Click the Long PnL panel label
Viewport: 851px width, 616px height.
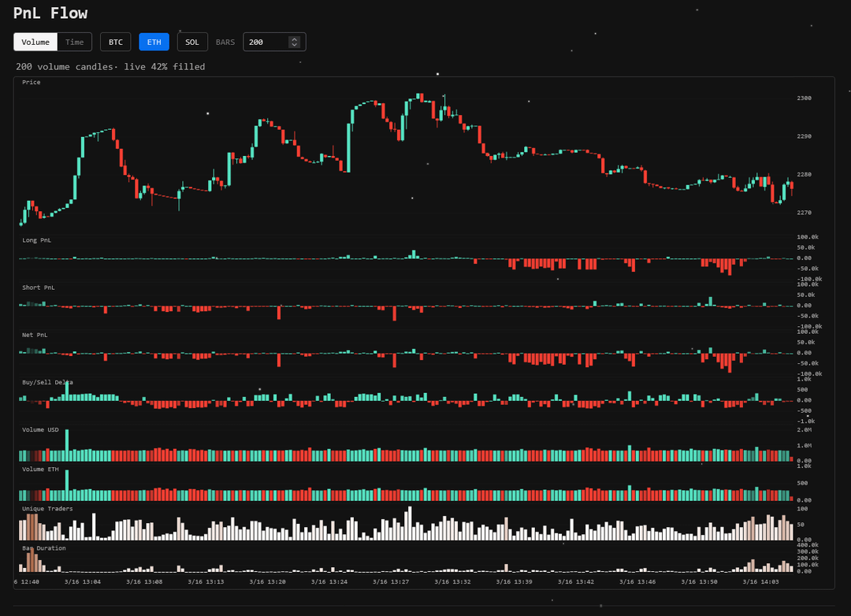[36, 240]
